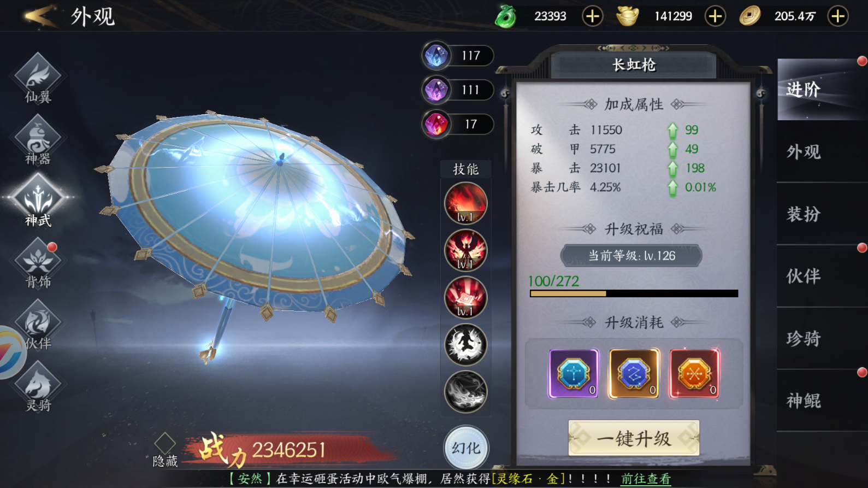868x488 pixels.
Task: Tap the round 幻化 transform button
Action: coord(466,448)
